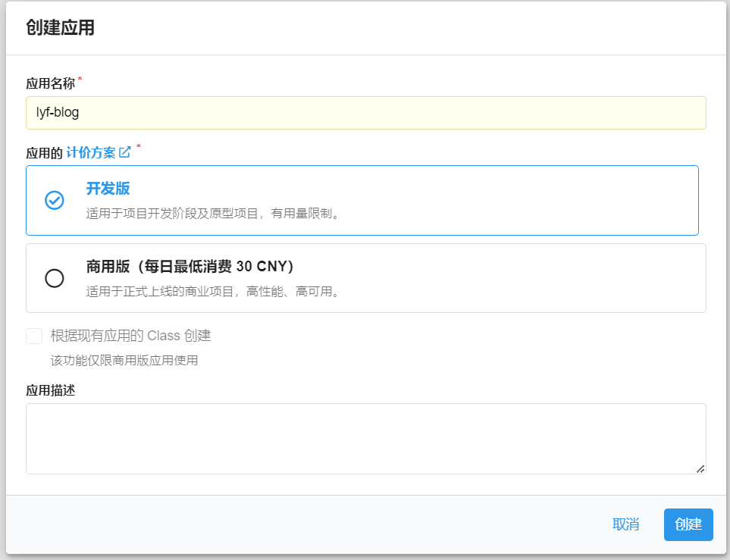Screen dimensions: 730x560
Task: Tick the 根据现有应用的 Class 创建 checkbox
Action: pos(34,336)
